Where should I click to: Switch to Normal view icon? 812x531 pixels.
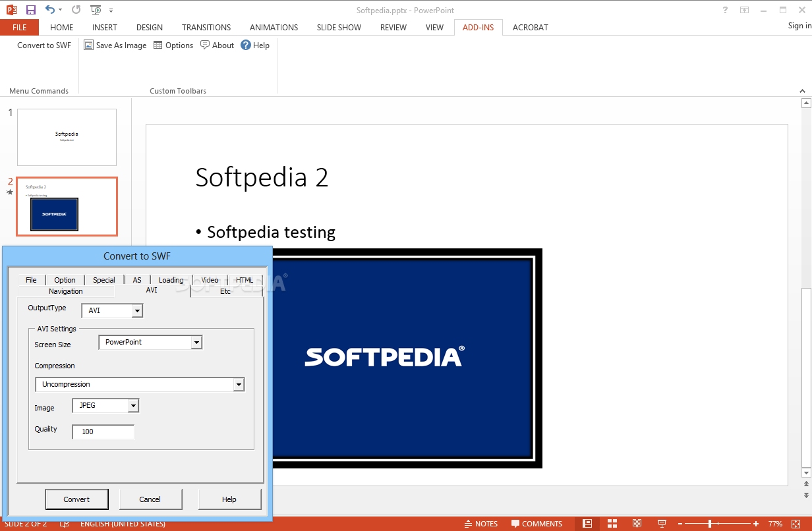click(587, 524)
